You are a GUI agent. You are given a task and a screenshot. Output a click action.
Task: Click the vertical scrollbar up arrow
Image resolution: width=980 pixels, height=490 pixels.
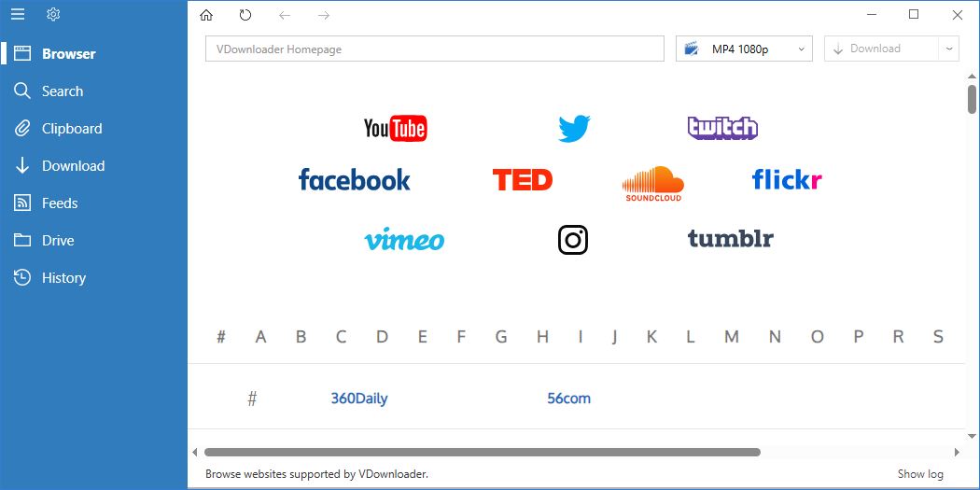click(x=972, y=77)
